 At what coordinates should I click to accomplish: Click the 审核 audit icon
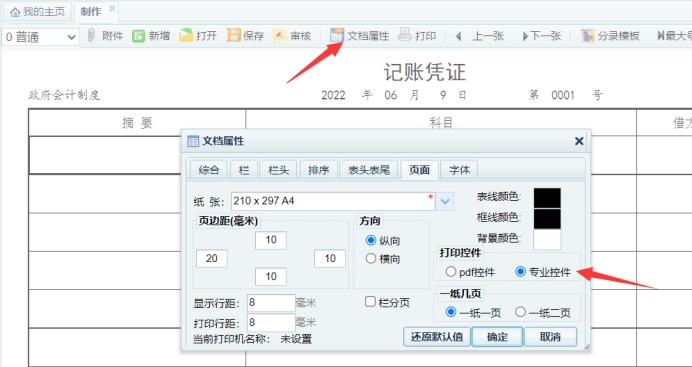pyautogui.click(x=279, y=35)
